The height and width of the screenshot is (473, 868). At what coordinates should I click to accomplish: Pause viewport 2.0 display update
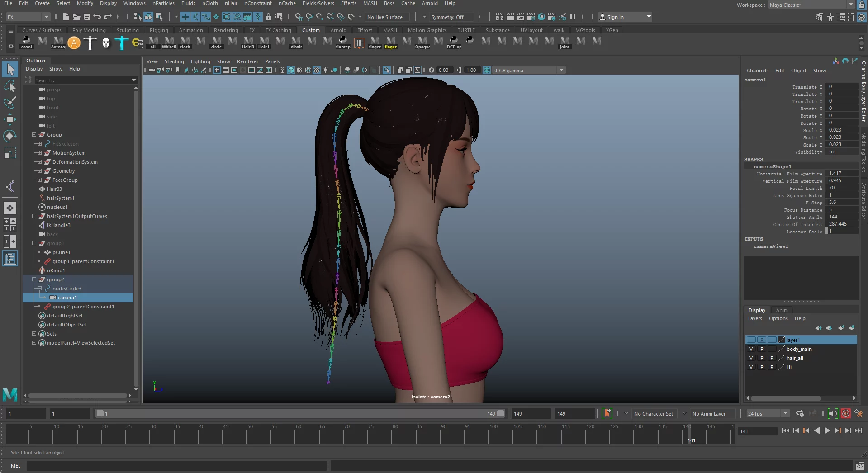click(573, 17)
